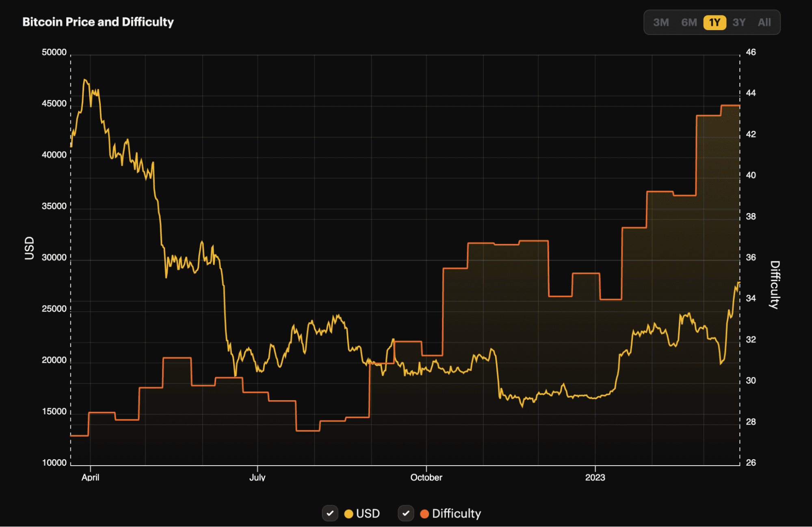Screen dimensions: 812x527
Task: Select the 3M time range tab
Action: click(x=661, y=22)
